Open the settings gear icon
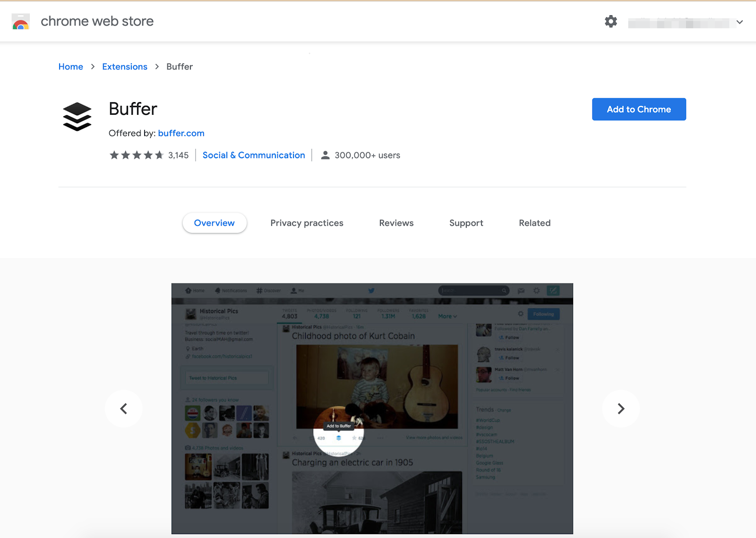The image size is (756, 538). point(610,21)
